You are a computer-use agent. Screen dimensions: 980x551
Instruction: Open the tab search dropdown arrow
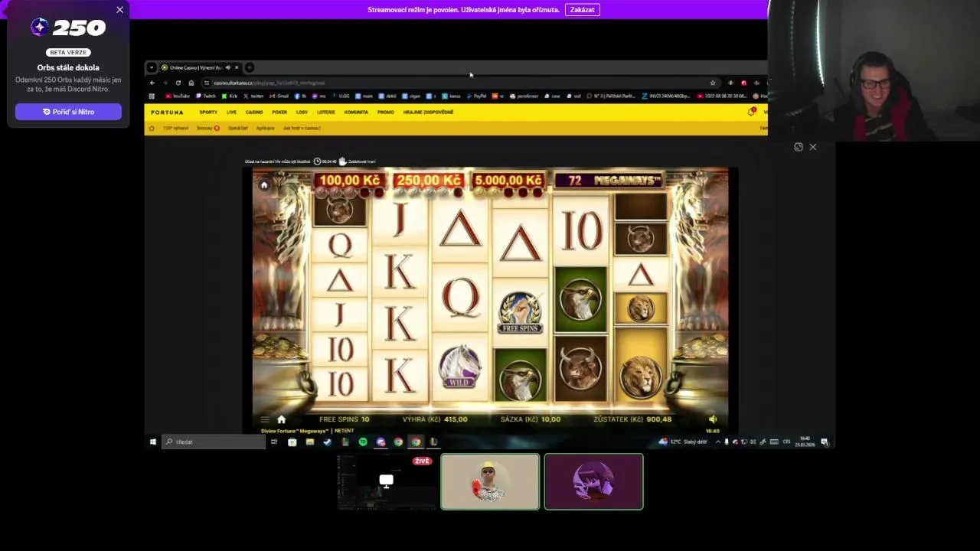pos(152,67)
